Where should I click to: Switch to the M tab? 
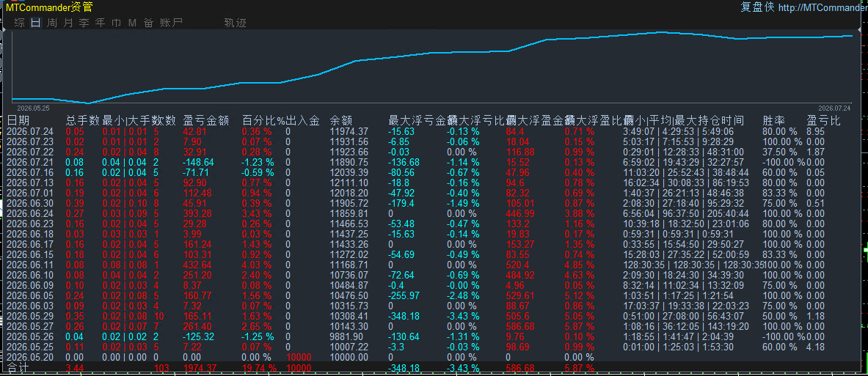tap(132, 23)
